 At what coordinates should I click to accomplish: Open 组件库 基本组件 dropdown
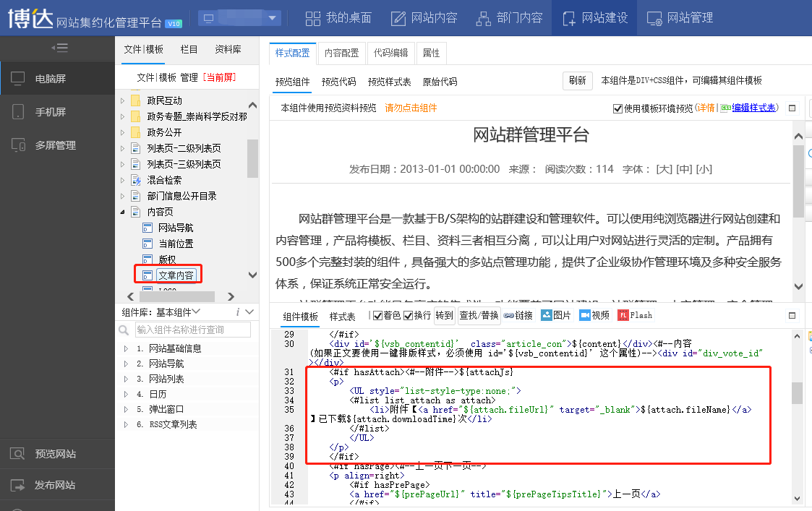[x=178, y=312]
